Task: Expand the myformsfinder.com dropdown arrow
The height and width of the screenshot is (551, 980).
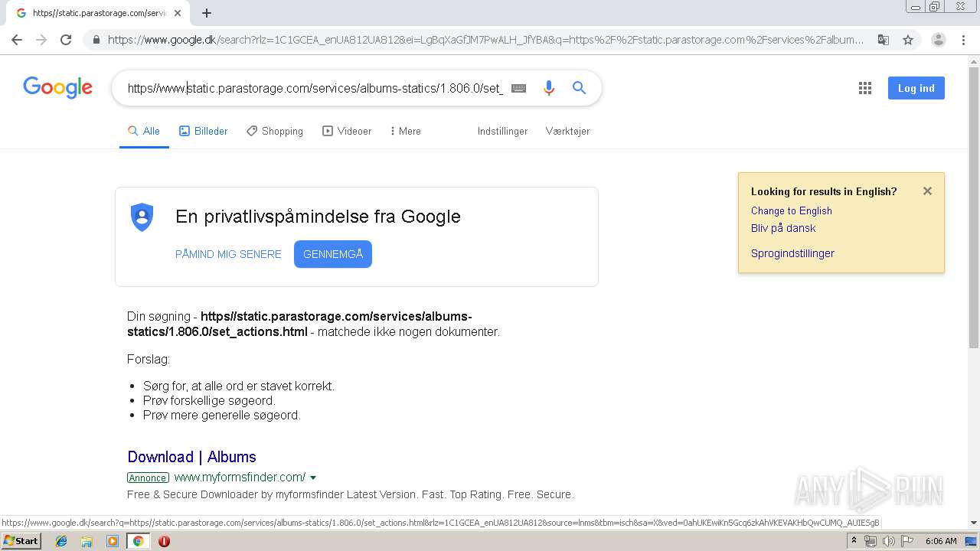Action: 313,478
